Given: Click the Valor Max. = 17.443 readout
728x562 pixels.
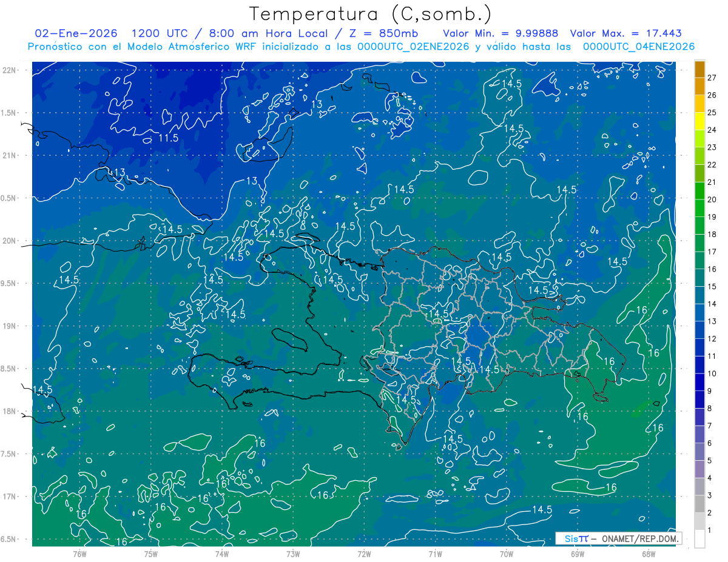Looking at the screenshot, I should 627,33.
